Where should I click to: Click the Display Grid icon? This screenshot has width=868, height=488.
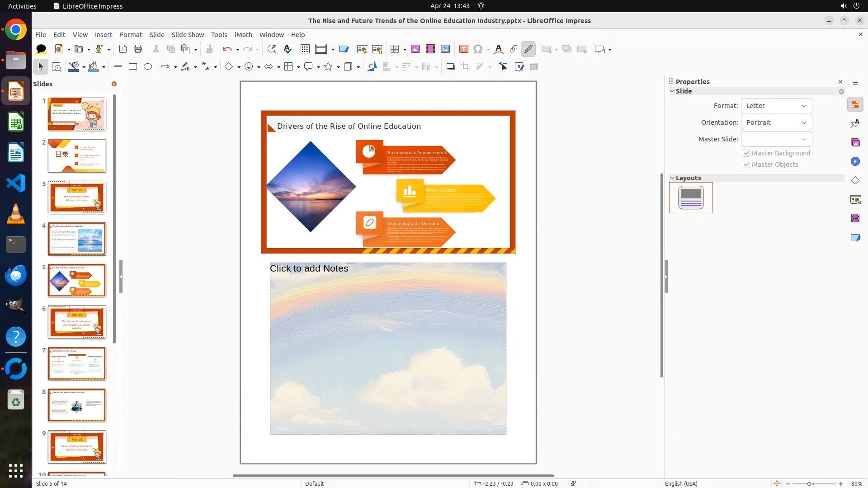305,49
